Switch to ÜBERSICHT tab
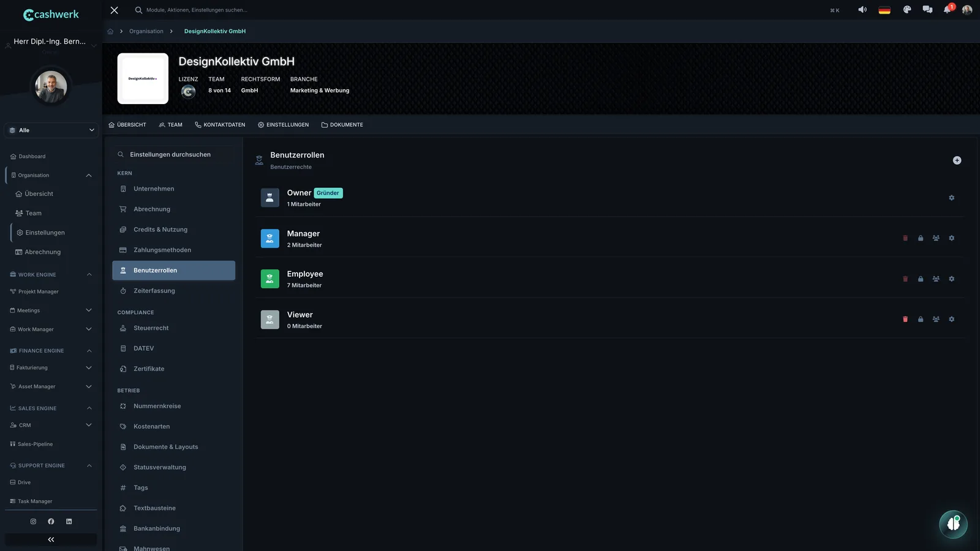Screen dimensions: 980x551 tap(127, 125)
